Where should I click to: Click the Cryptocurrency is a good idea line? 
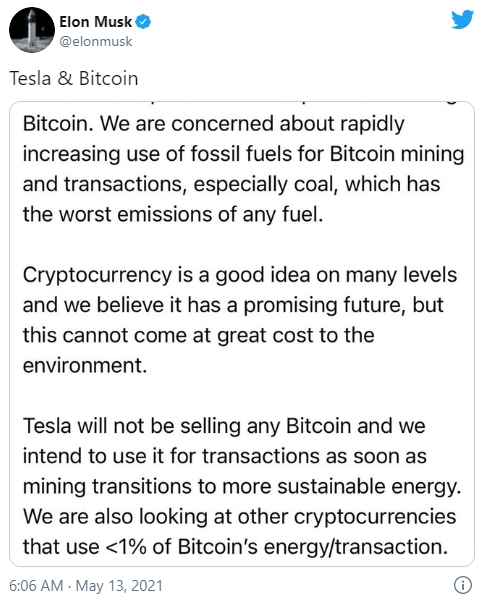coord(240,275)
